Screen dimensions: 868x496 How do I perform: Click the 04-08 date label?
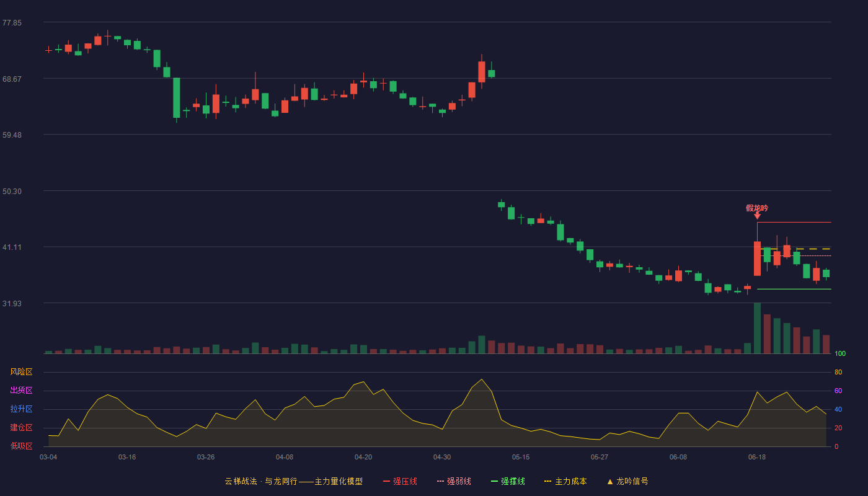285,457
